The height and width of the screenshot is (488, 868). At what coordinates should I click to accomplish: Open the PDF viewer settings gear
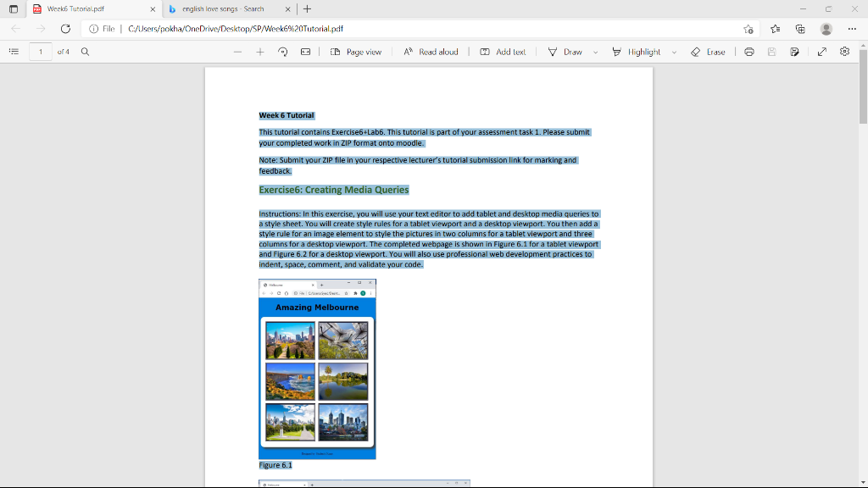pyautogui.click(x=844, y=52)
